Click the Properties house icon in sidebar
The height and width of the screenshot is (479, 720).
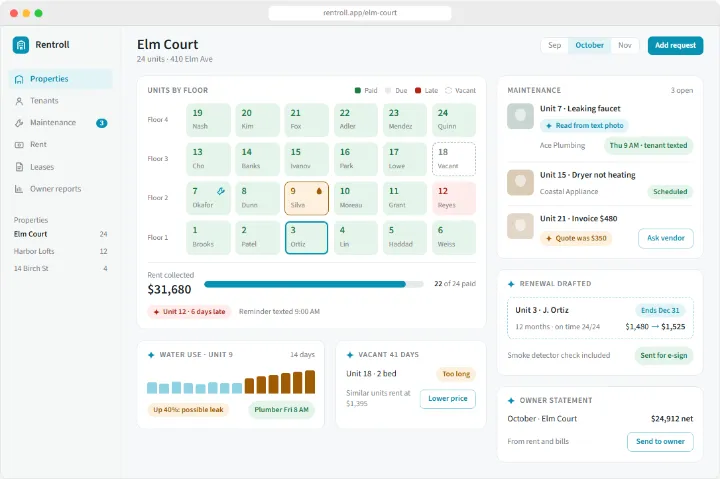click(19, 79)
